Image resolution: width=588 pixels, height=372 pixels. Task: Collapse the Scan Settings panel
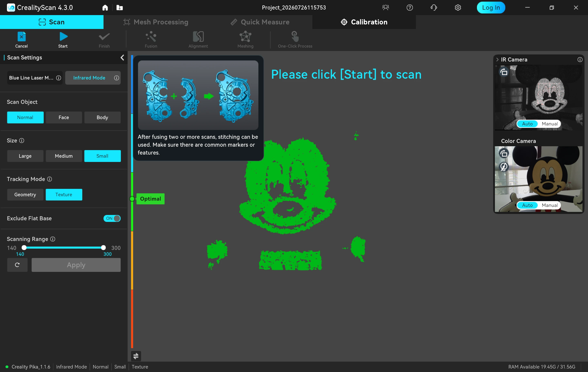coord(122,58)
